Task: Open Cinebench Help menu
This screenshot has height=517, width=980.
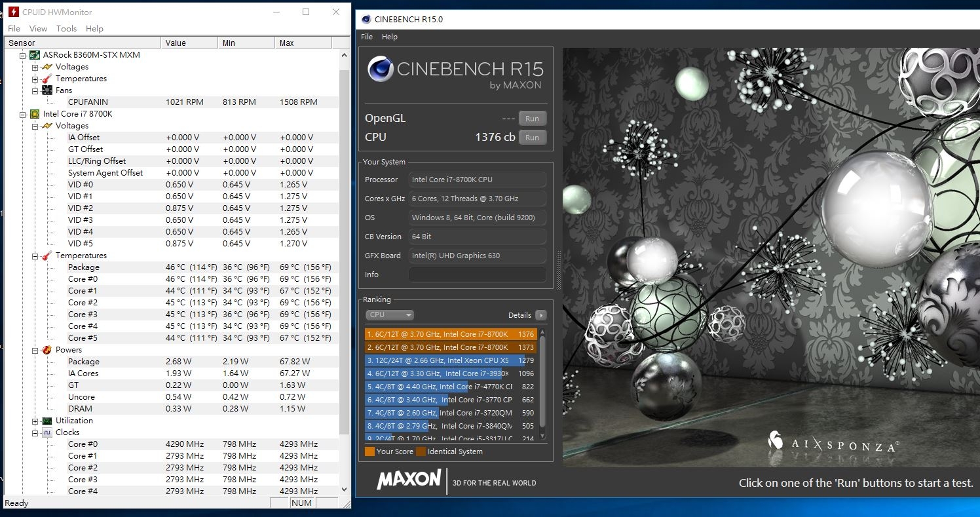Action: pyautogui.click(x=390, y=37)
